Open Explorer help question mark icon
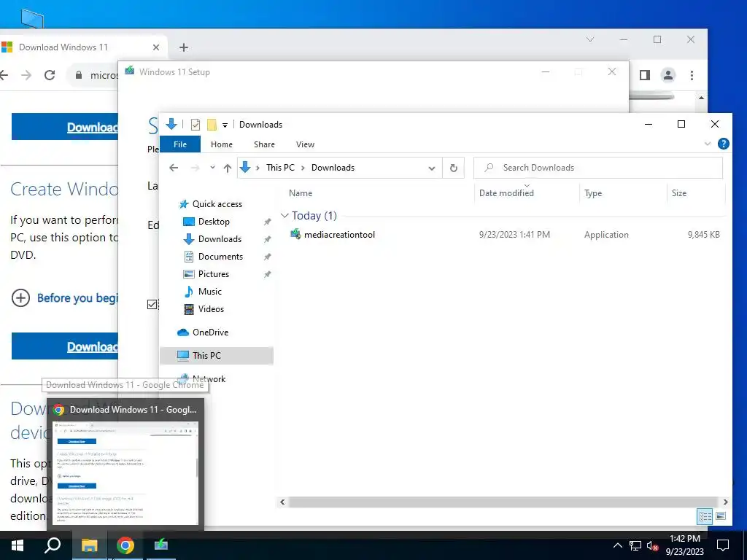 [723, 144]
